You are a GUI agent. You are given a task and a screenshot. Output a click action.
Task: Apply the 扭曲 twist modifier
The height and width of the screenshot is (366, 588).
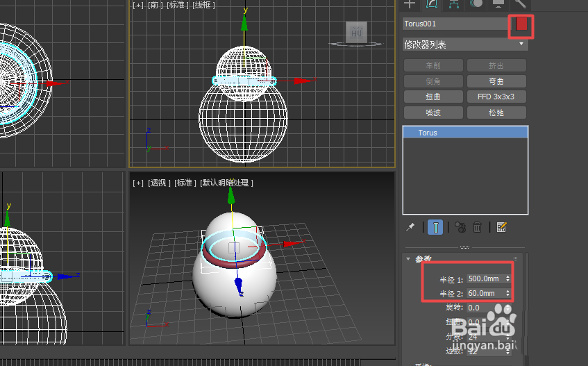click(433, 97)
